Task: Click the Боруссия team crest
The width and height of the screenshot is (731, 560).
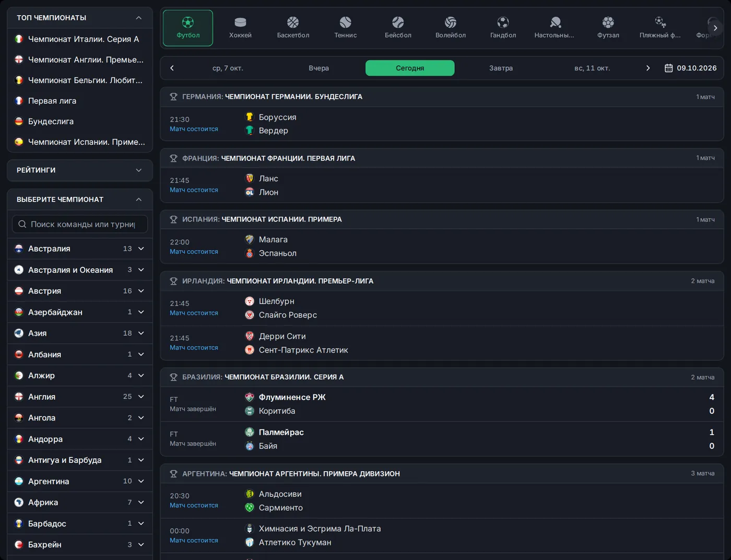Action: point(250,117)
